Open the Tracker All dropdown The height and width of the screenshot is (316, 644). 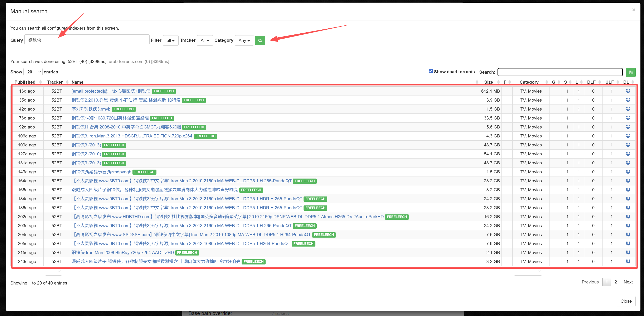(205, 40)
